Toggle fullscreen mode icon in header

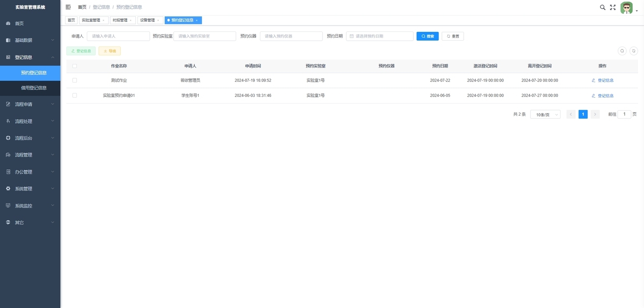pyautogui.click(x=613, y=7)
